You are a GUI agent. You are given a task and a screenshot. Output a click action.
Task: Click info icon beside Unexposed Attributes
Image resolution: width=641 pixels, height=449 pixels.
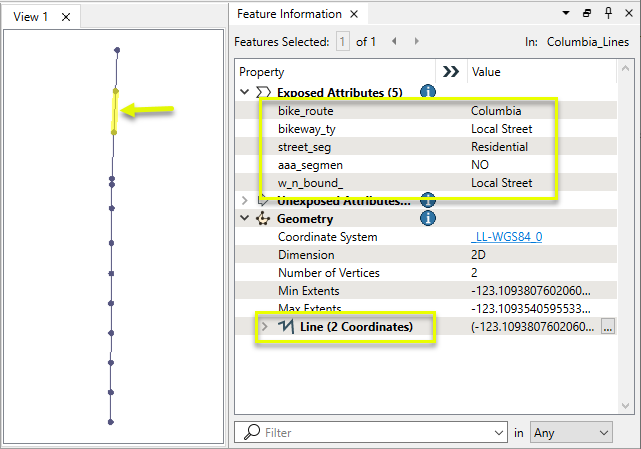[428, 201]
